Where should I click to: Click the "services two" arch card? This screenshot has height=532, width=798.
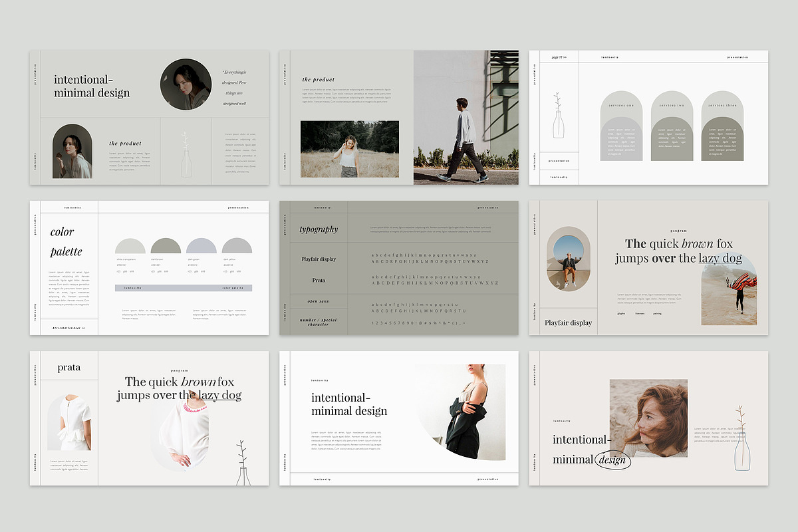click(672, 126)
